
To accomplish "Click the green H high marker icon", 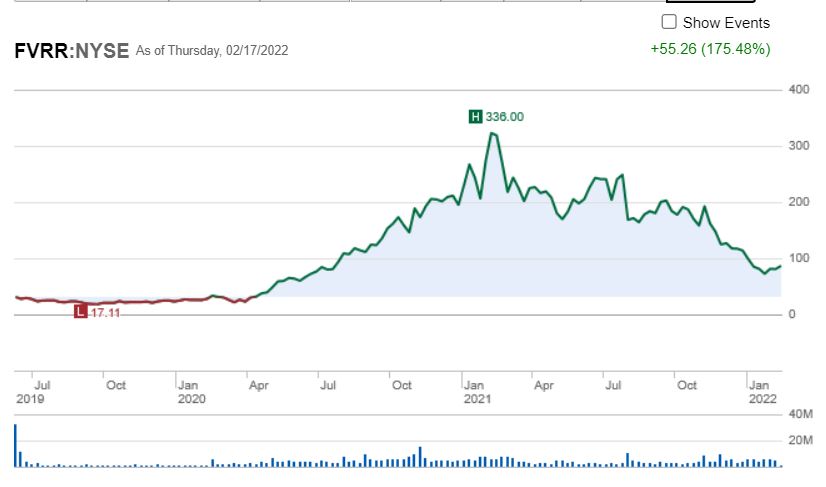I will [x=475, y=116].
